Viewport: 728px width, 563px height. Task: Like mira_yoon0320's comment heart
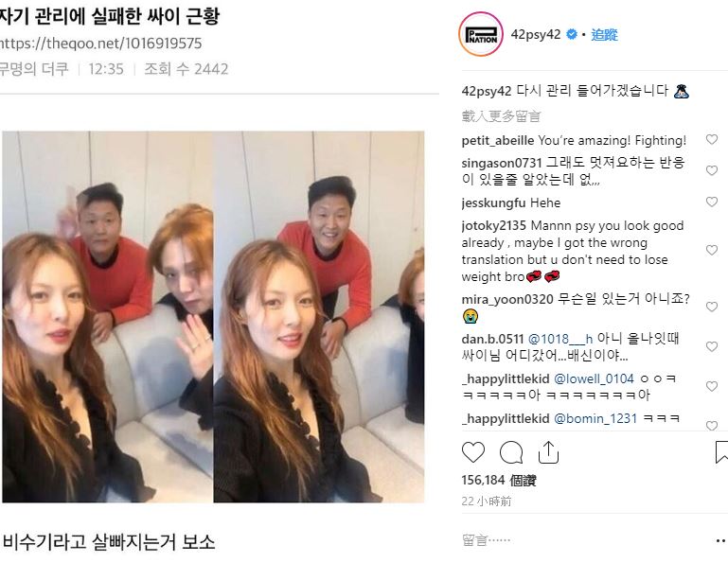[712, 307]
